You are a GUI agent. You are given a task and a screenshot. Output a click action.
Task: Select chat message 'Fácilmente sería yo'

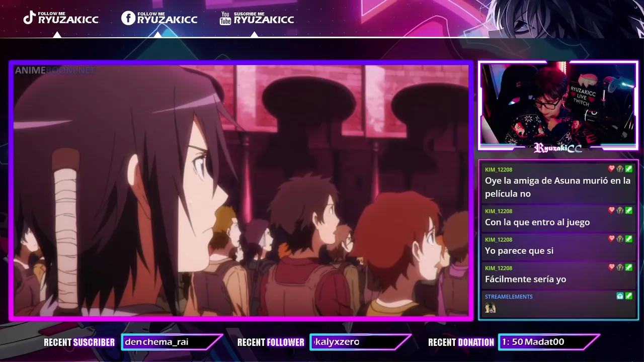(x=525, y=279)
